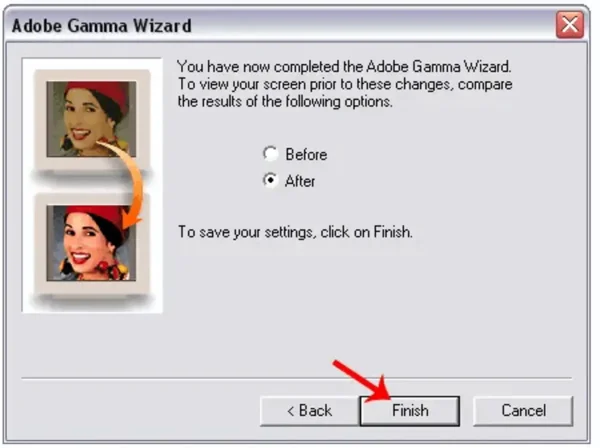Go to previous step with Back button
600x448 pixels.
pyautogui.click(x=310, y=411)
